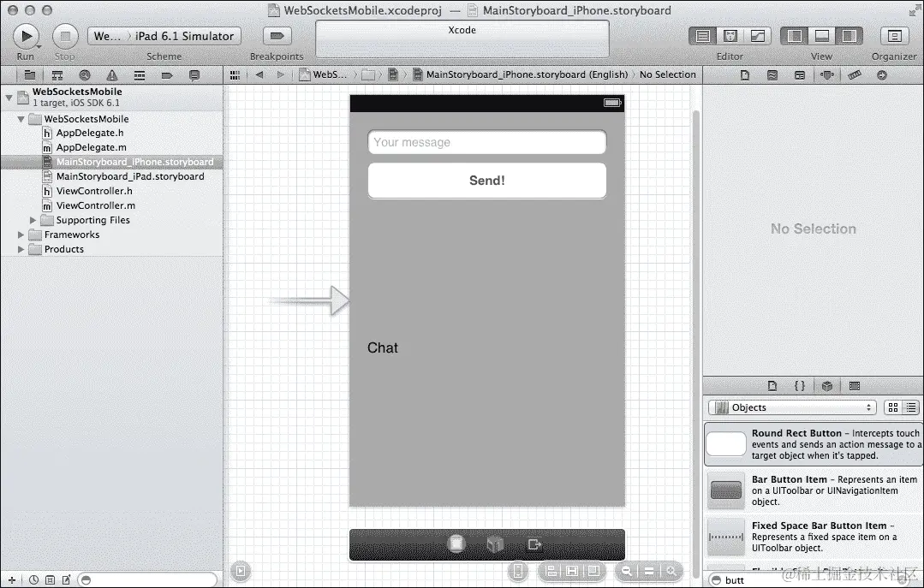Select the Object library cube icon
This screenshot has width=924, height=588.
[827, 385]
